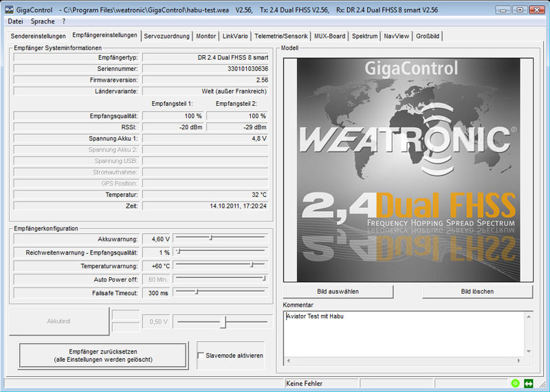The image size is (550, 392).
Task: Click the Spannung Akku 1 value 4,8 V
Action: point(206,138)
